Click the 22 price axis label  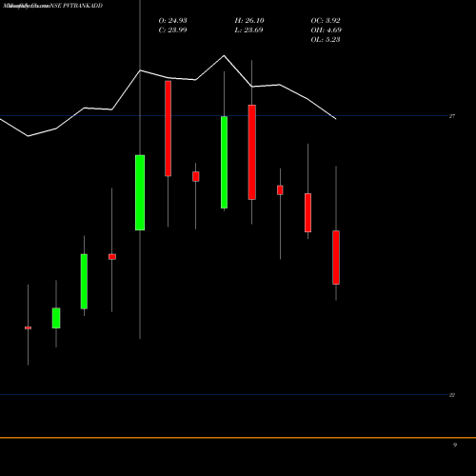[452, 395]
